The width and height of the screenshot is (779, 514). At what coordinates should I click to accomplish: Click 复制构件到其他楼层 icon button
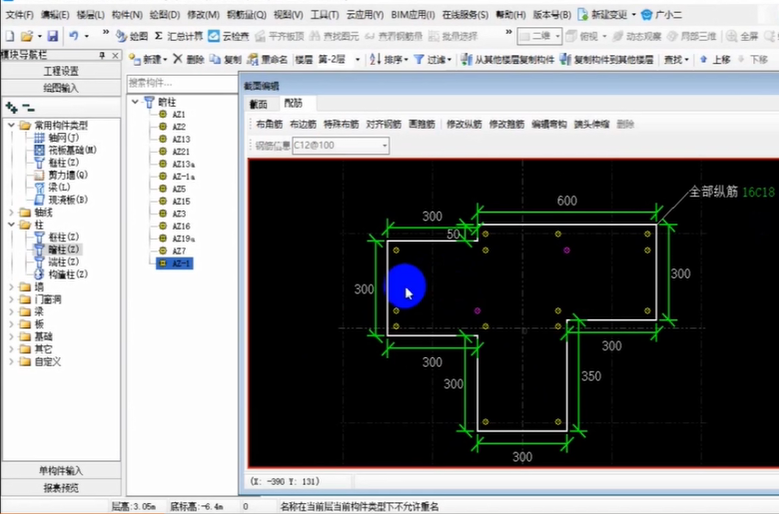coord(565,60)
